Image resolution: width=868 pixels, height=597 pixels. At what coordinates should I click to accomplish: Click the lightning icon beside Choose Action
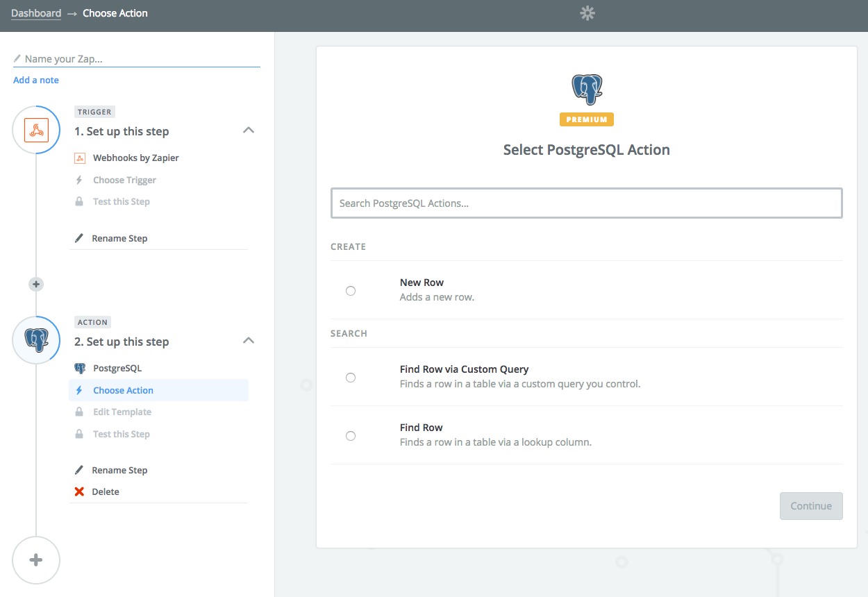click(x=79, y=390)
